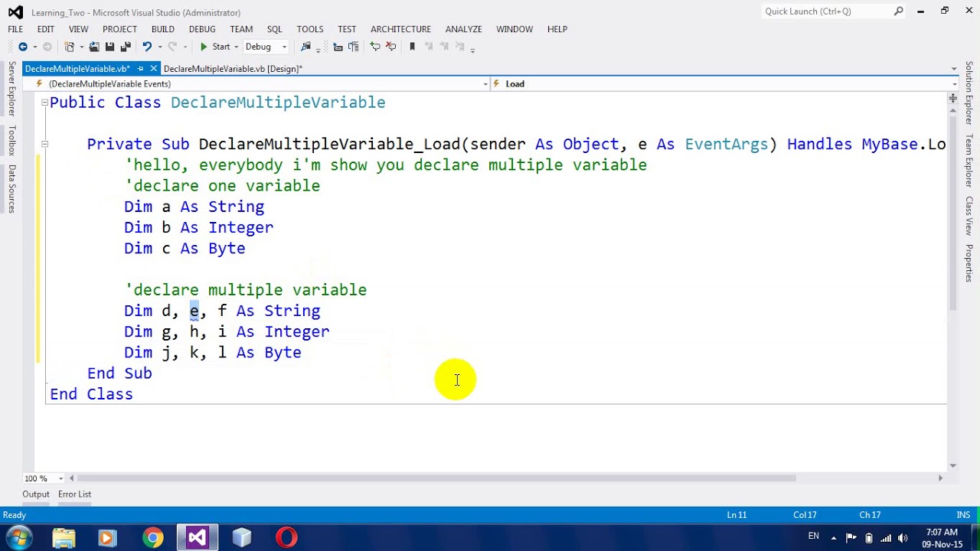Click the New Project toolbar icon
980x551 pixels.
[69, 47]
